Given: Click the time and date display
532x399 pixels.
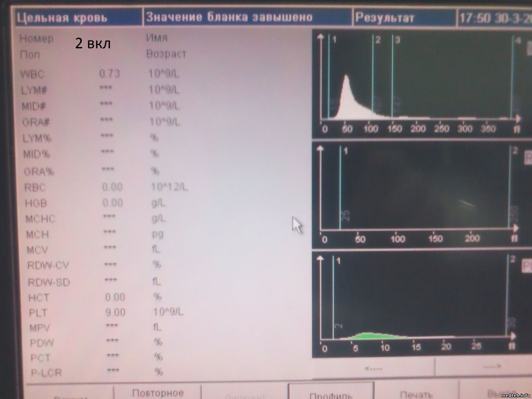Looking at the screenshot, I should pos(494,18).
